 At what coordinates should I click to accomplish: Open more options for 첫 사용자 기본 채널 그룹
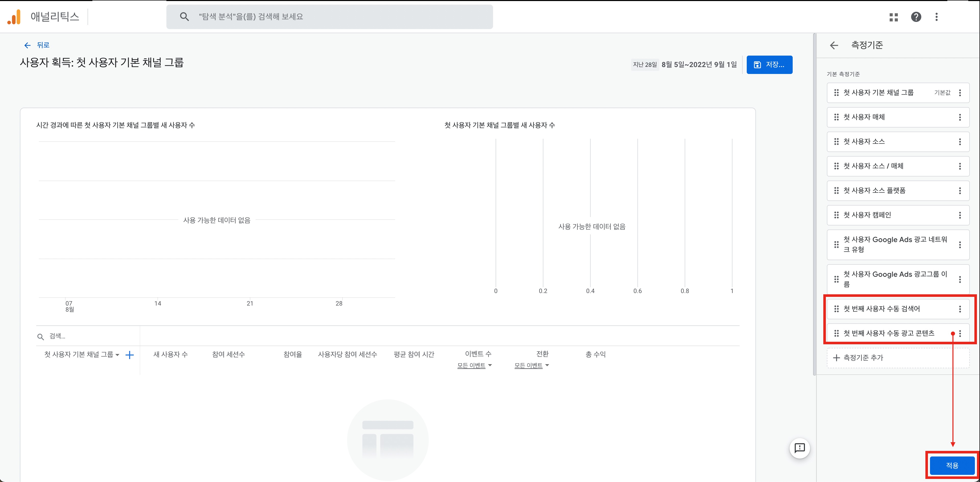click(960, 93)
